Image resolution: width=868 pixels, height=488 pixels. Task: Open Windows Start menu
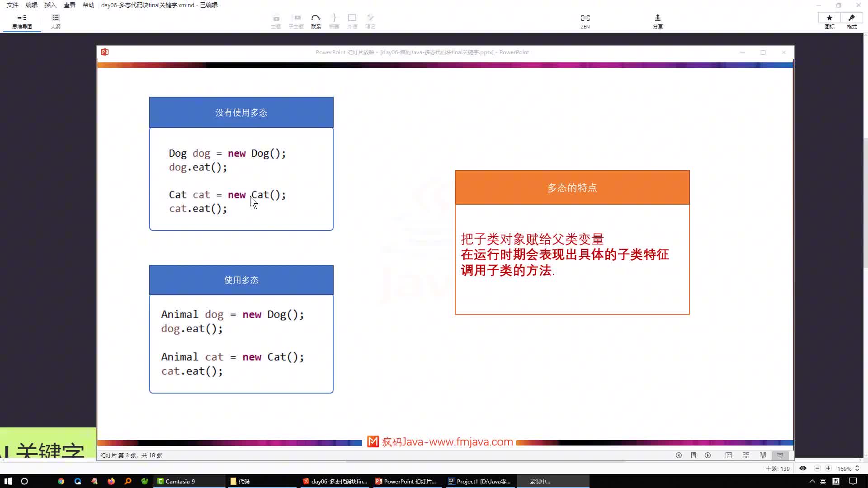tap(8, 481)
